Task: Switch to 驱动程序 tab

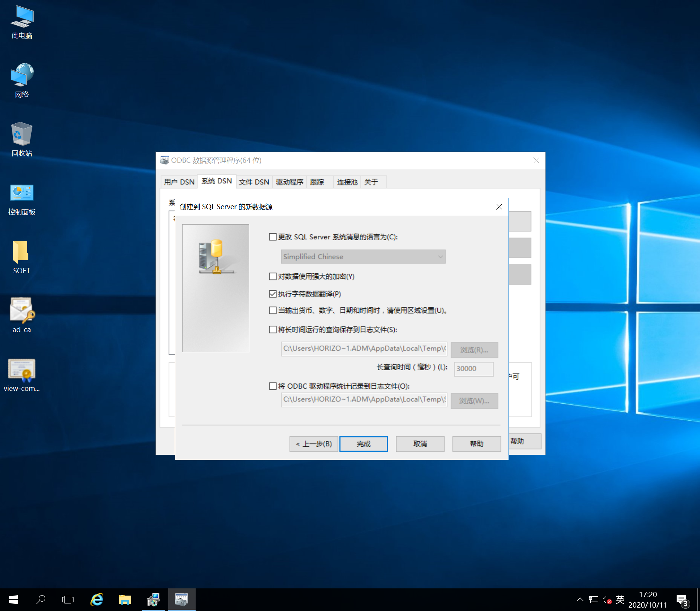Action: pos(289,182)
